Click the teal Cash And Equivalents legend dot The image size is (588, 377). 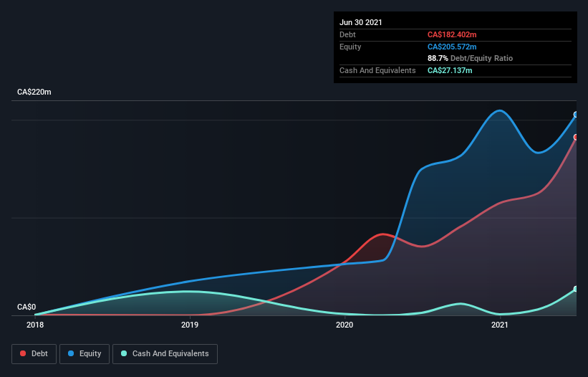pyautogui.click(x=124, y=353)
